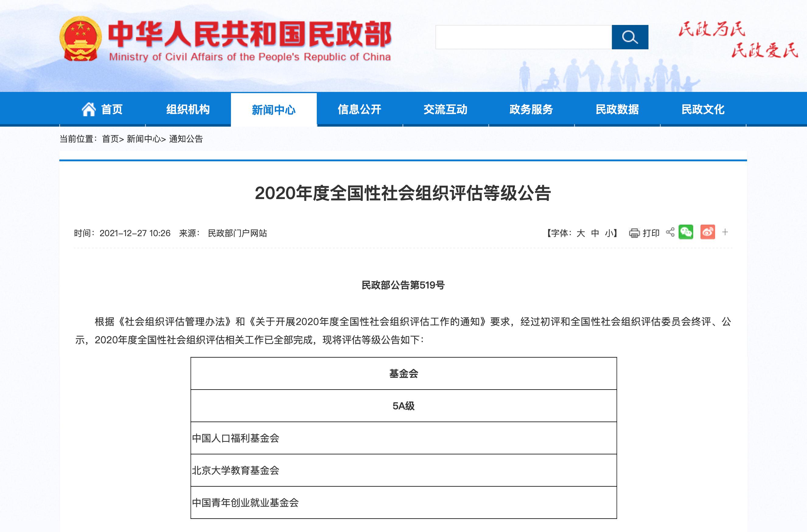Screen dimensions: 807x532
Task: Click the share icon
Action: coord(670,233)
